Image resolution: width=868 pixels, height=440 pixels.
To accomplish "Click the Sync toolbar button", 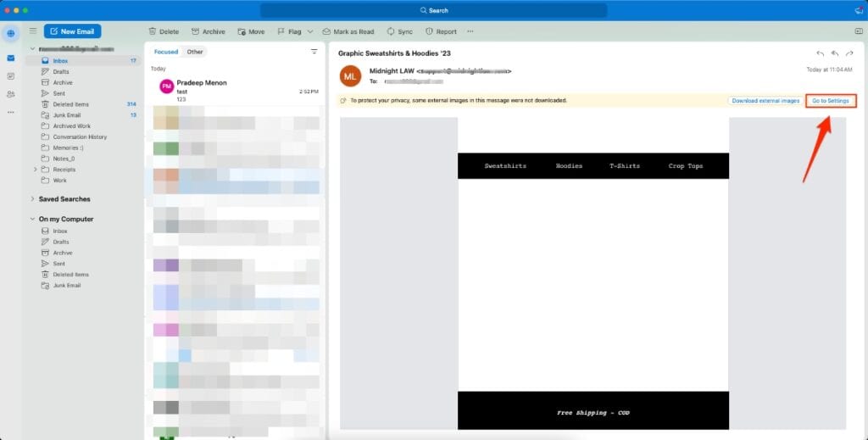I will point(400,31).
